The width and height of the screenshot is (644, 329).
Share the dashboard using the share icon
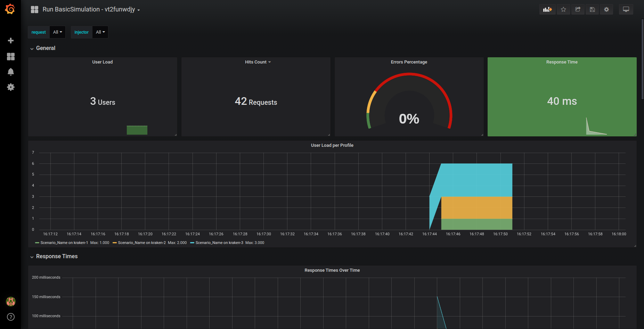[x=578, y=9]
